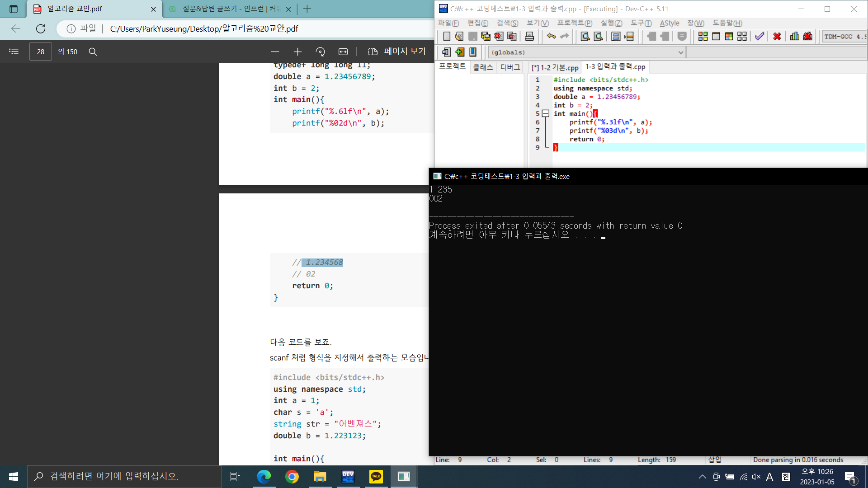Open Find dialog via magnifier icon
The width and height of the screenshot is (868, 488).
point(585,37)
